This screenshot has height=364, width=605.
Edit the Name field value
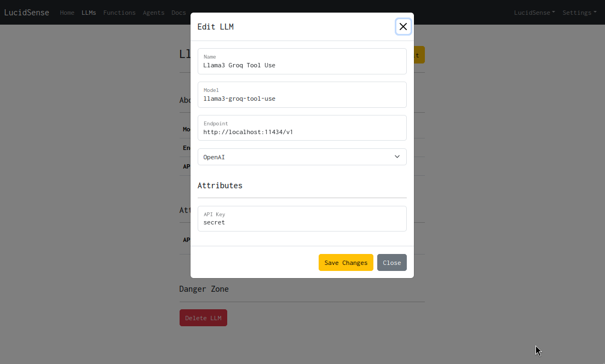coord(302,61)
